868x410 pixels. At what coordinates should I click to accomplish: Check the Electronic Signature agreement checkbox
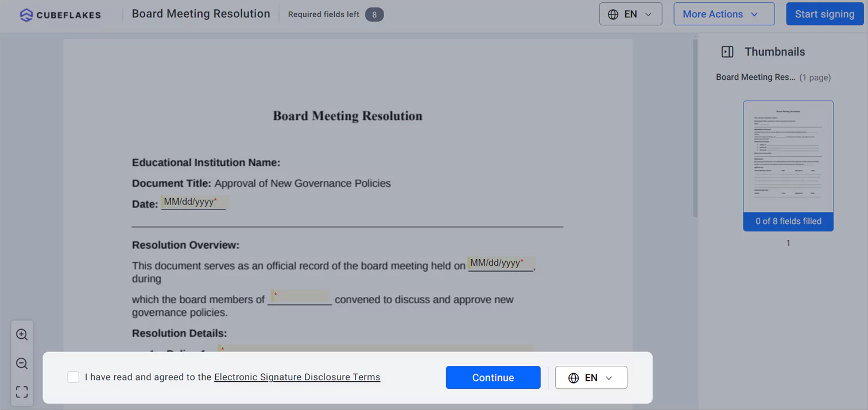73,377
